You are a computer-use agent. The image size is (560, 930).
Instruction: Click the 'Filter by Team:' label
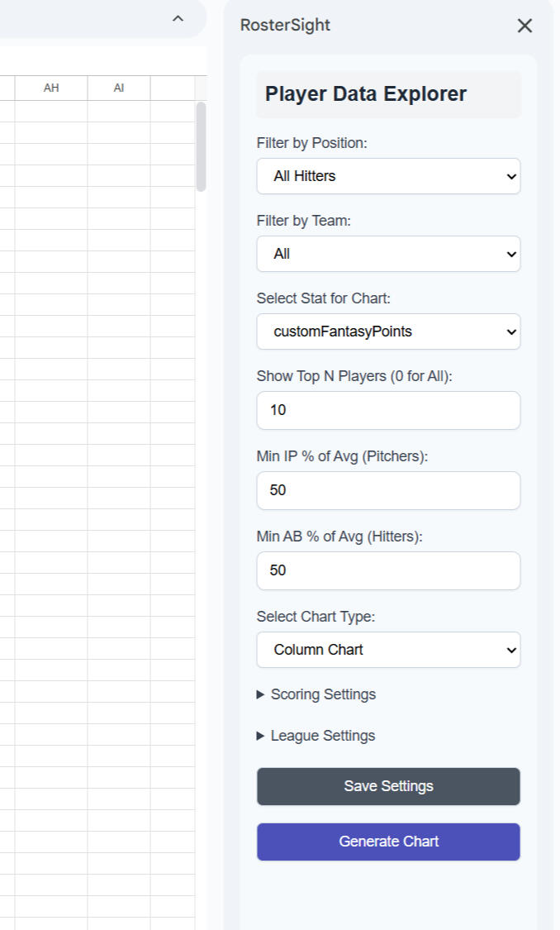point(303,221)
